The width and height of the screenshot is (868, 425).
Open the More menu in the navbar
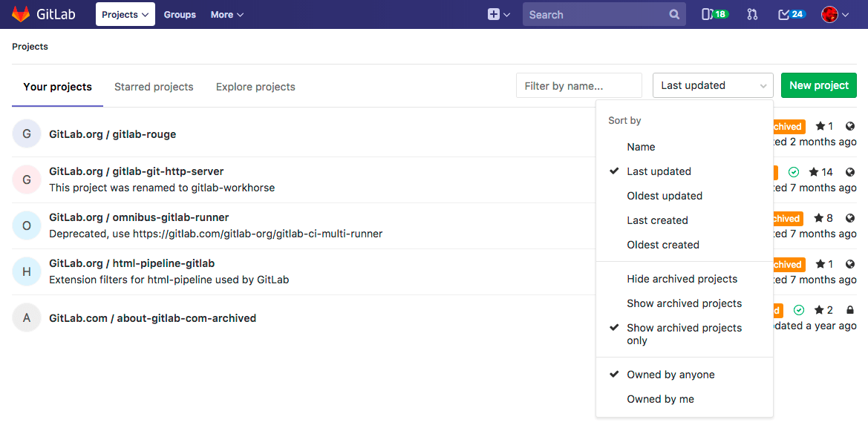(226, 14)
